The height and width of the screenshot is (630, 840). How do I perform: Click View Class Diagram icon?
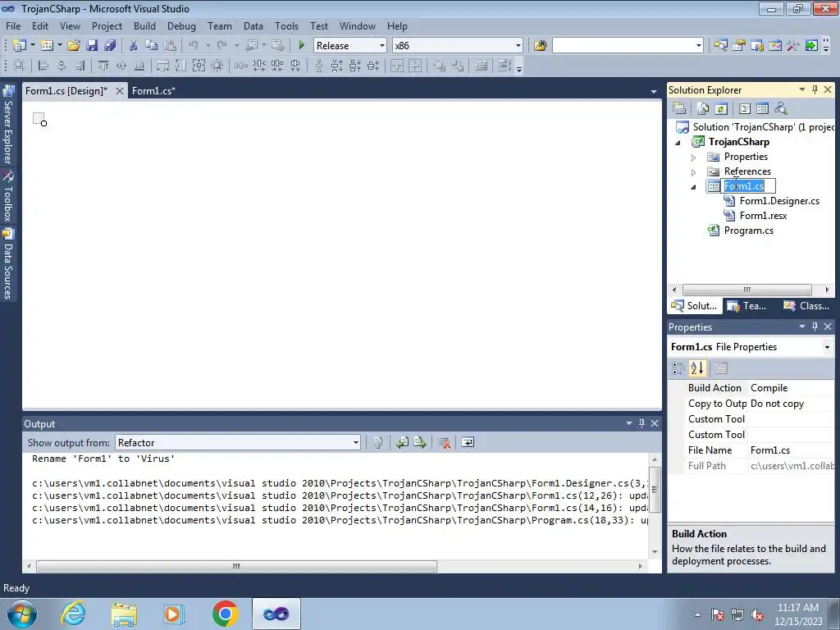point(781,109)
